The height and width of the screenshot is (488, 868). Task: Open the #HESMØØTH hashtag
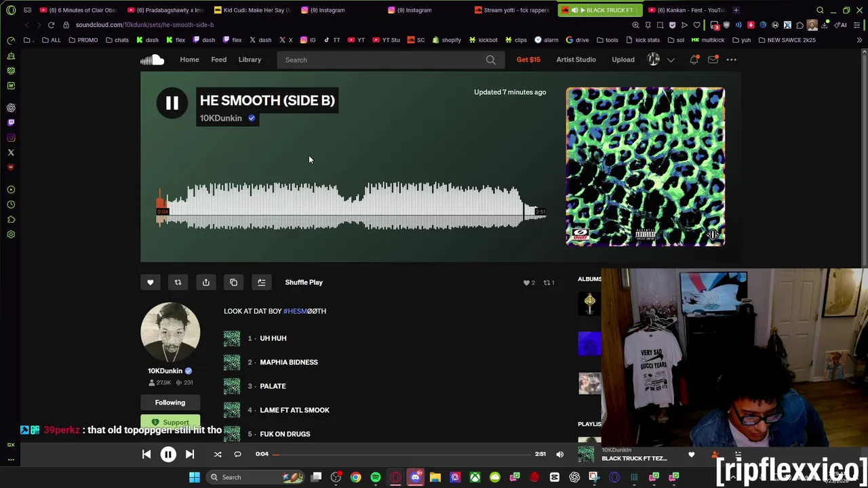tap(304, 311)
